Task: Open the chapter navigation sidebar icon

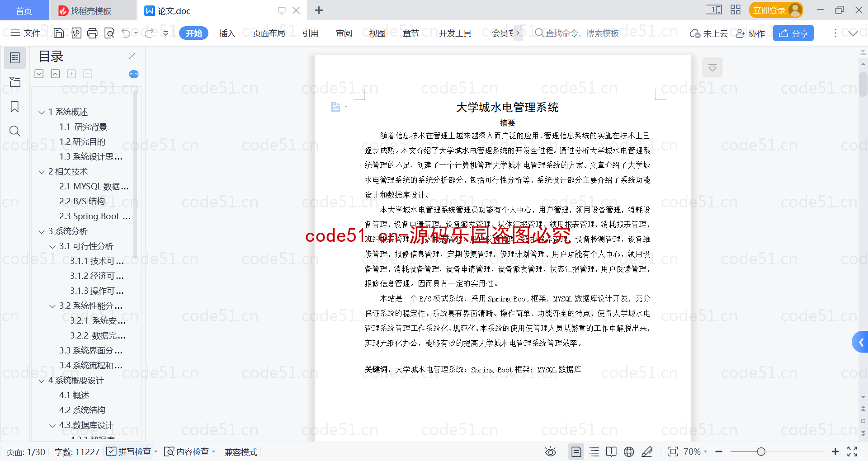Action: [15, 82]
